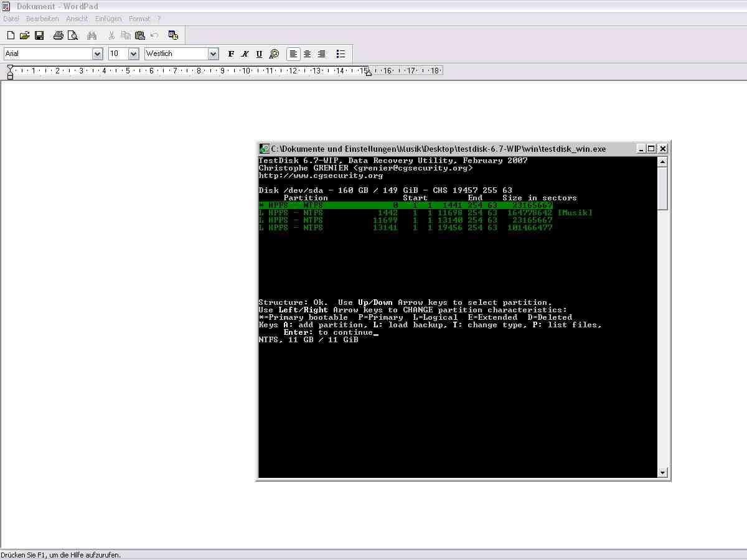Toggle underline formatting (U button)
This screenshot has height=560, width=747.
(259, 54)
